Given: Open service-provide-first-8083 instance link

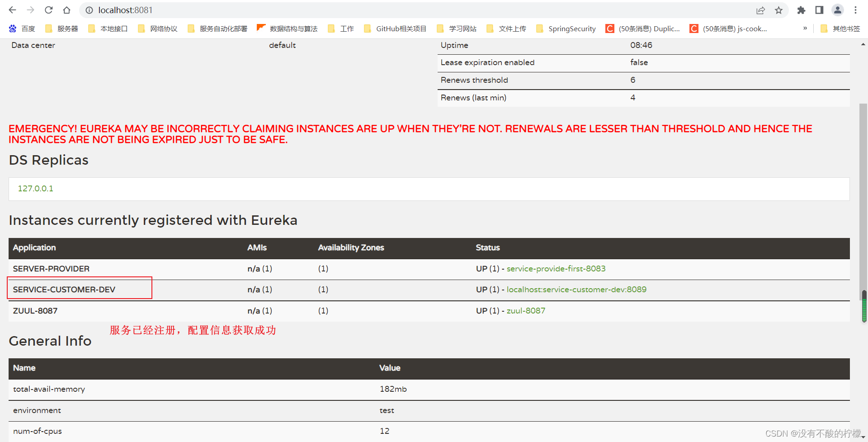Looking at the screenshot, I should (x=556, y=269).
